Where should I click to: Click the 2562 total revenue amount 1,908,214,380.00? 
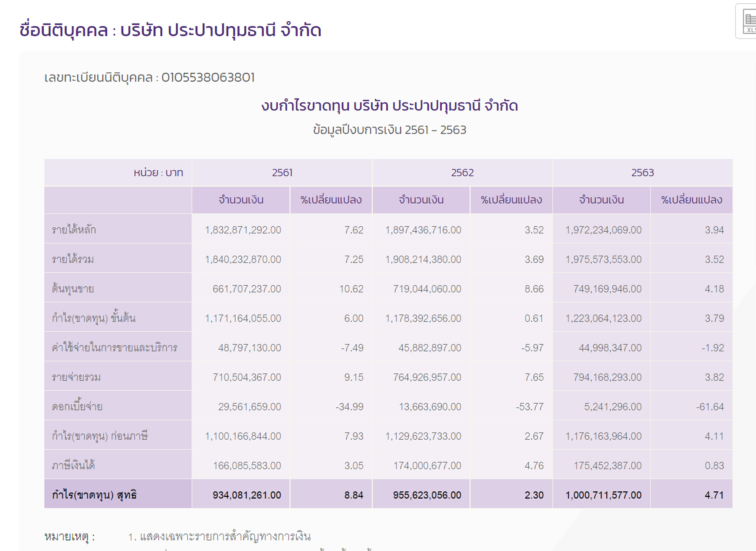[x=423, y=259]
